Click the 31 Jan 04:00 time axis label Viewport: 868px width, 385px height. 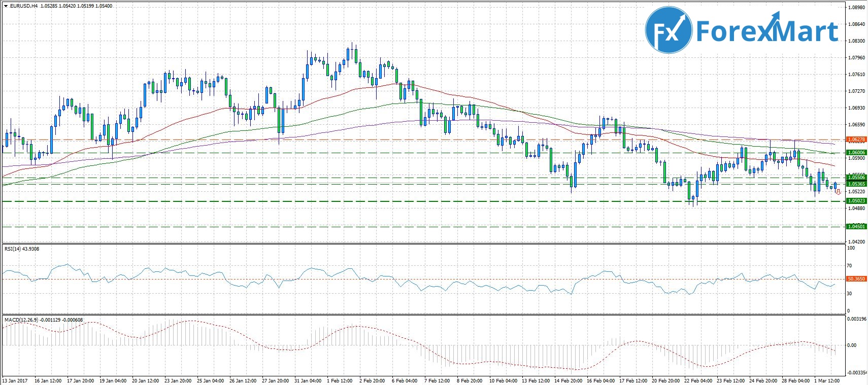click(308, 380)
